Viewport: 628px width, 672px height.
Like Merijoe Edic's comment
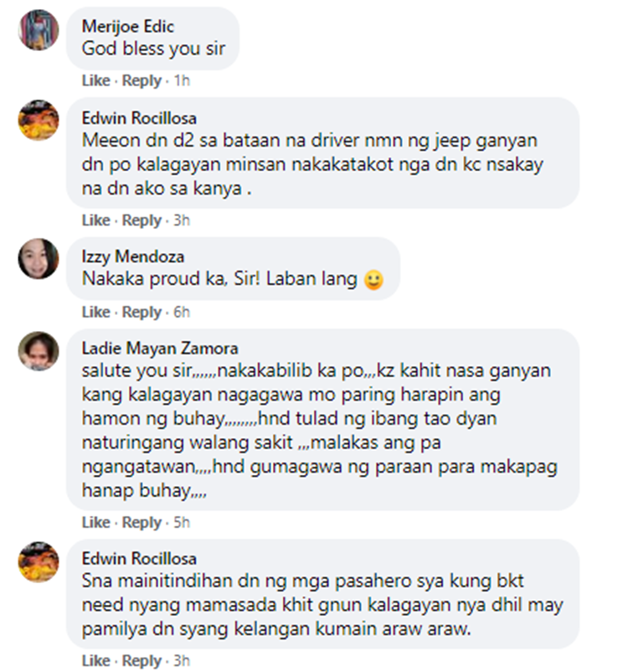coord(96,80)
